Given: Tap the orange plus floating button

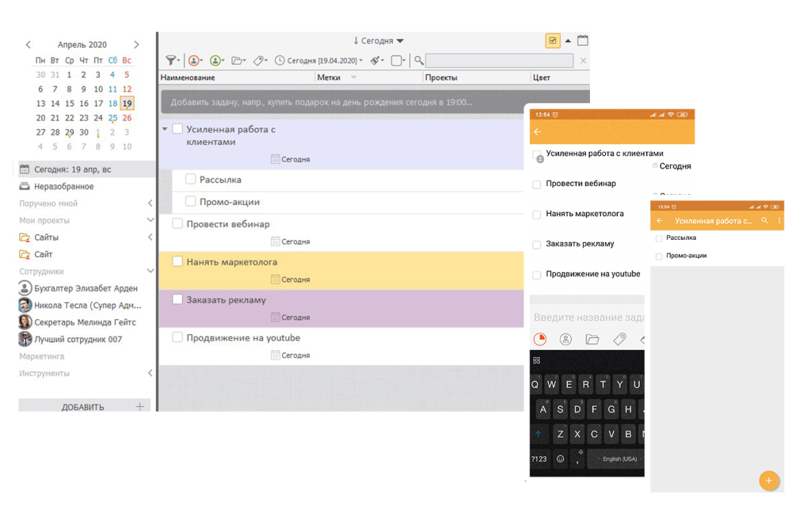Looking at the screenshot, I should coord(768,481).
